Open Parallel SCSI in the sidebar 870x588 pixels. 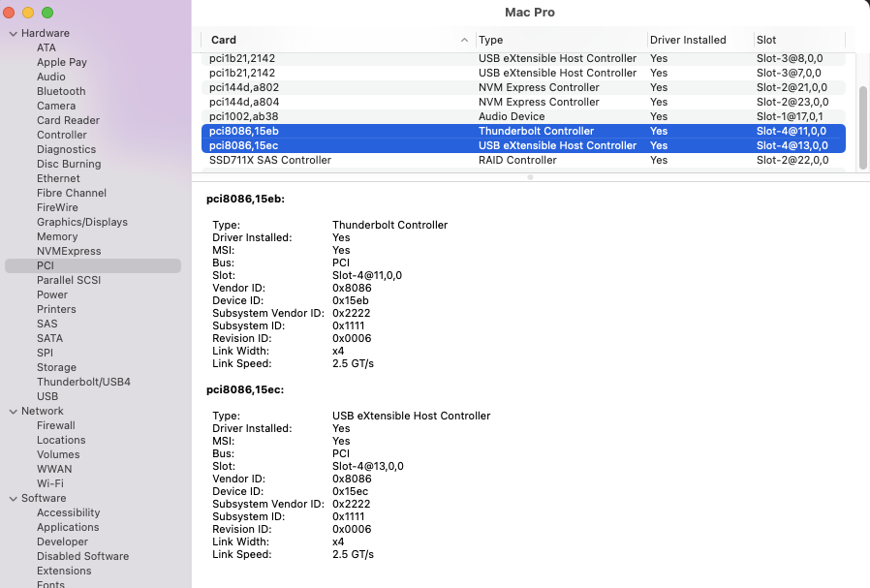pos(69,280)
